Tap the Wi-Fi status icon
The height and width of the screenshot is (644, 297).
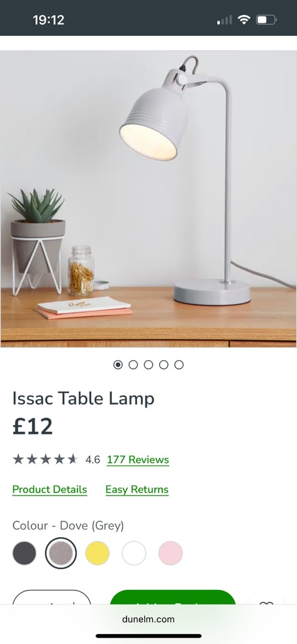click(244, 19)
